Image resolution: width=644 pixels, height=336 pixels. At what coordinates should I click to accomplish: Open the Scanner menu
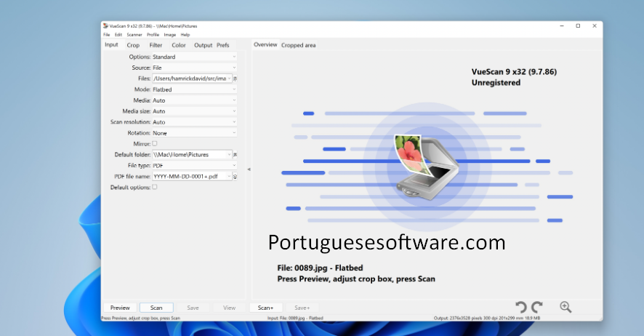pyautogui.click(x=134, y=35)
